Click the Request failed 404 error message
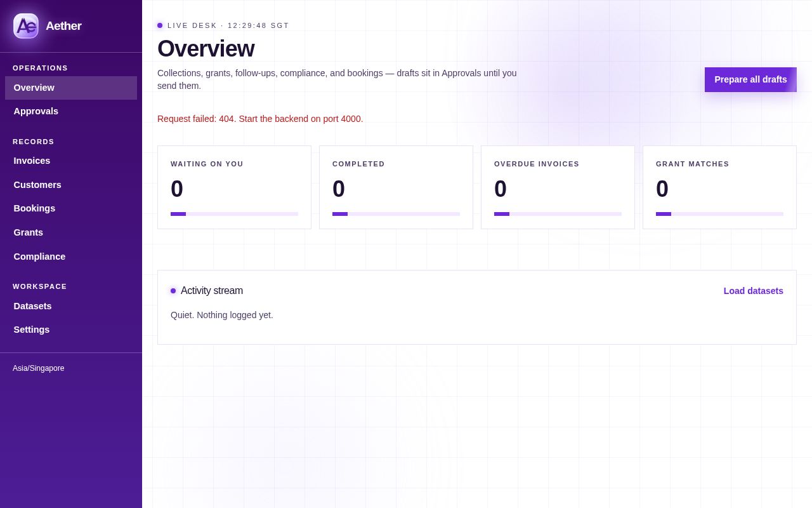 260,119
